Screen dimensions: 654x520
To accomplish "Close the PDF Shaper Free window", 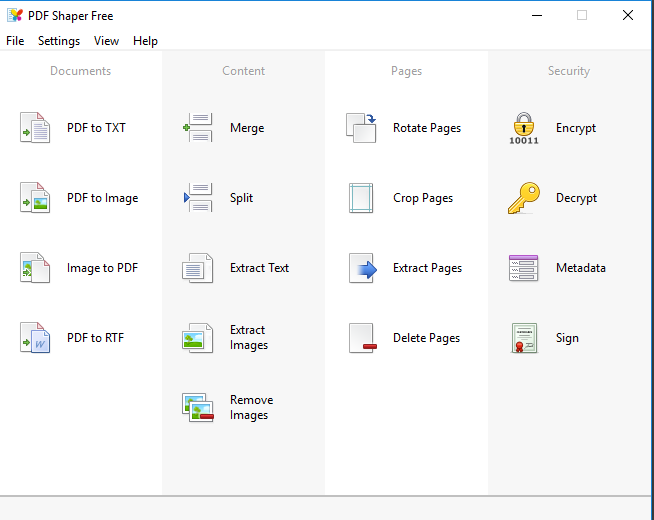I will click(628, 15).
